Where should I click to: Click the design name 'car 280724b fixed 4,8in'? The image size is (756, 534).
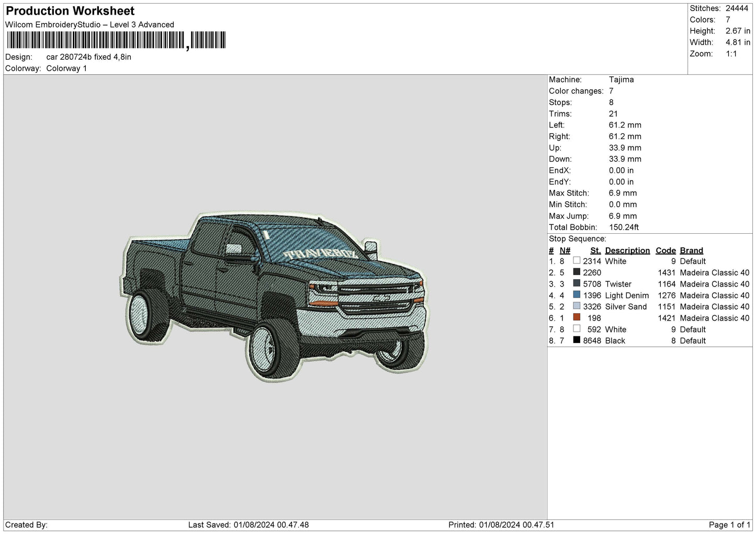click(88, 57)
